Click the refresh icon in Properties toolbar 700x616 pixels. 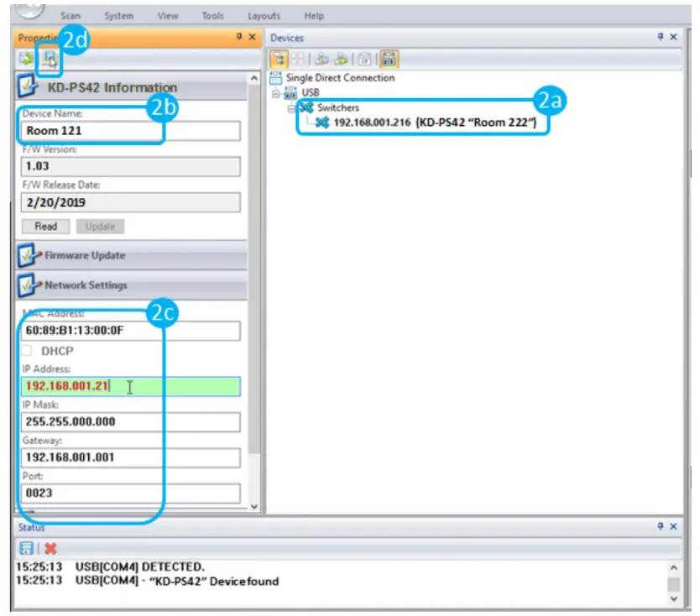(x=26, y=59)
